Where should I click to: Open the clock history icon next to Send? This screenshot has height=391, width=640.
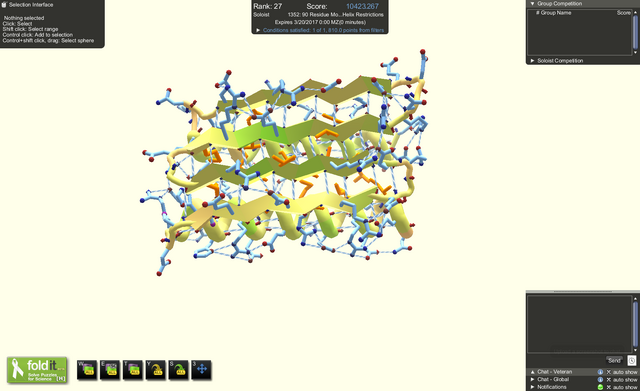tap(631, 360)
